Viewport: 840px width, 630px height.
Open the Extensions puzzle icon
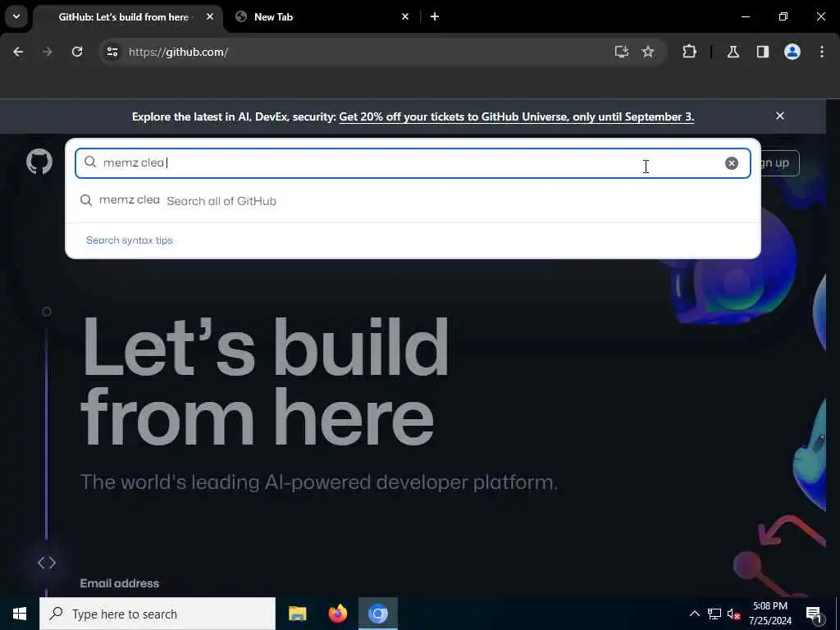click(689, 52)
